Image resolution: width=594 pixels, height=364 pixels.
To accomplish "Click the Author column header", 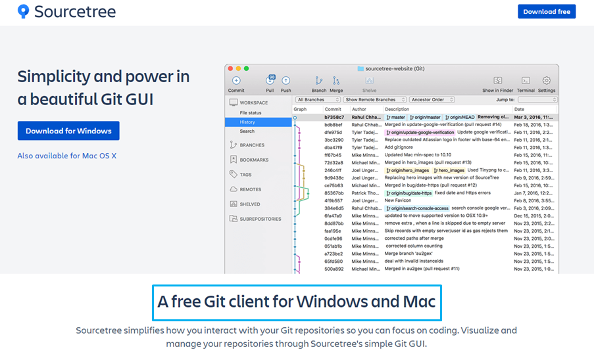I will point(359,109).
